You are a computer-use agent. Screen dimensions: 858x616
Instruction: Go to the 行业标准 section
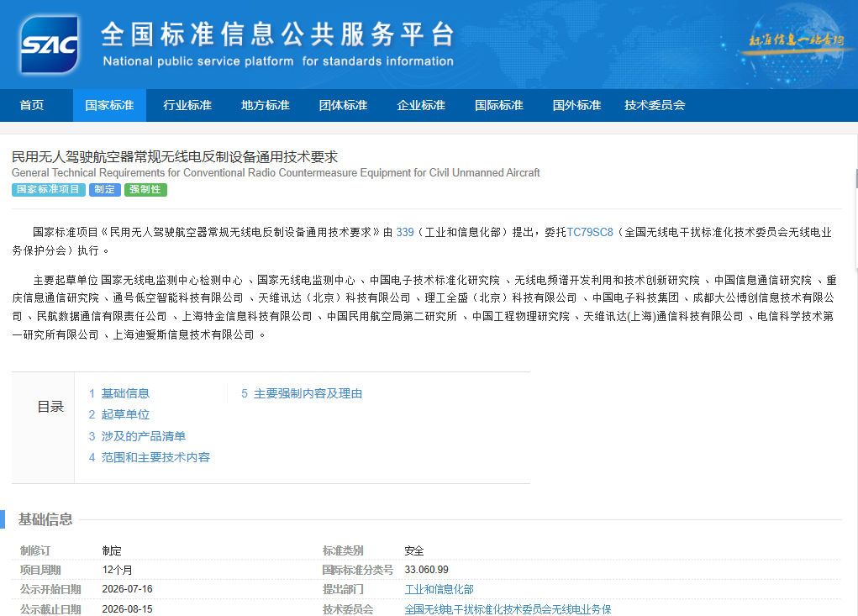(x=187, y=105)
